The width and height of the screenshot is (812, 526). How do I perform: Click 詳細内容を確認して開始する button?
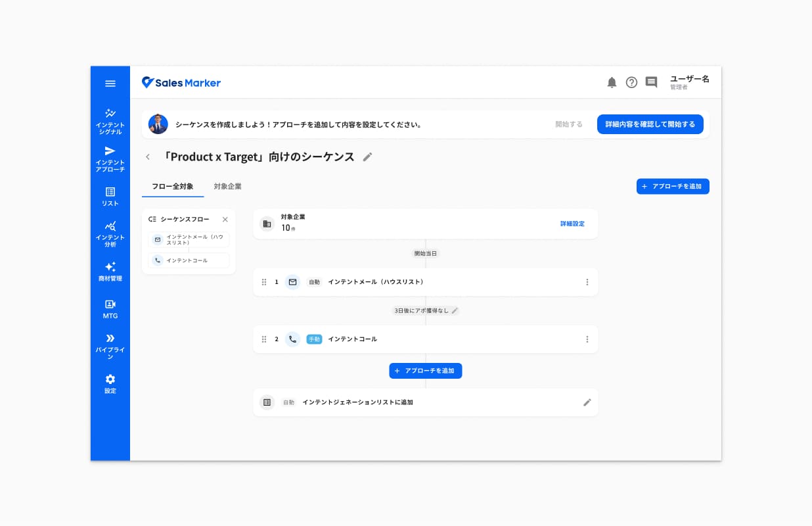[x=650, y=124]
